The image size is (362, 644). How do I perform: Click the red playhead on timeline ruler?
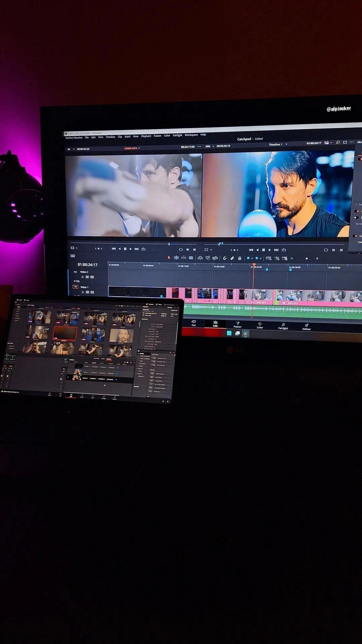click(254, 265)
